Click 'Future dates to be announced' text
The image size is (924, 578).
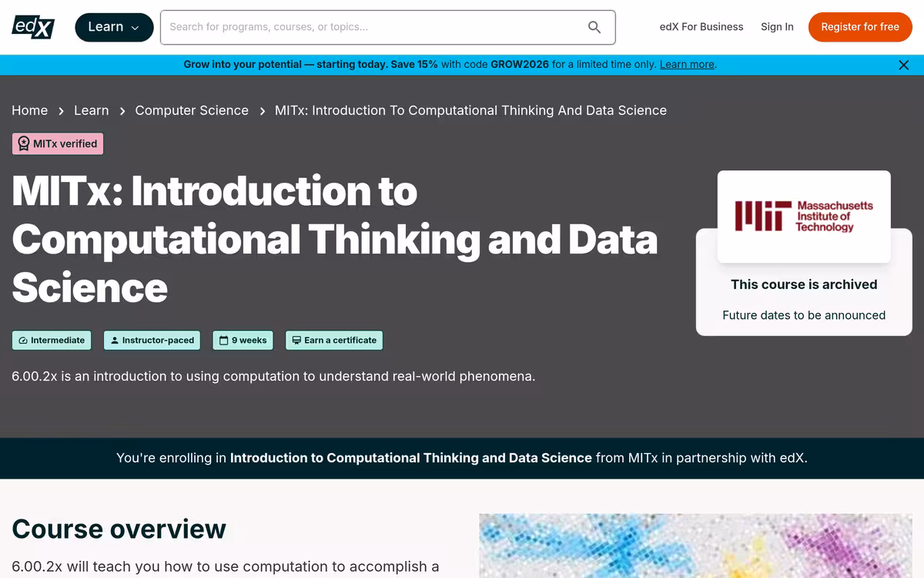click(804, 315)
